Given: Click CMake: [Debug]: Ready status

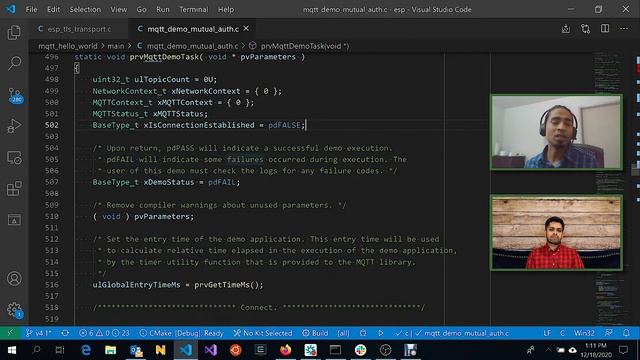Looking at the screenshot, I should (x=182, y=333).
